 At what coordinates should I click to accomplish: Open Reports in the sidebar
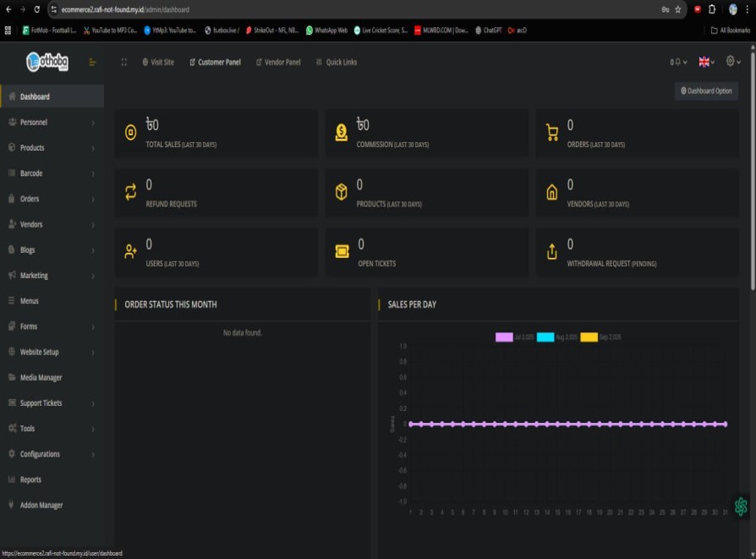click(30, 480)
